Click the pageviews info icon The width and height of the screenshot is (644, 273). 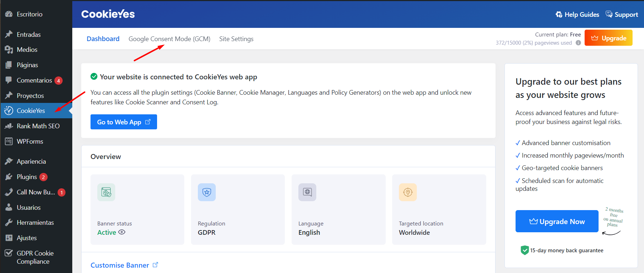pyautogui.click(x=578, y=43)
